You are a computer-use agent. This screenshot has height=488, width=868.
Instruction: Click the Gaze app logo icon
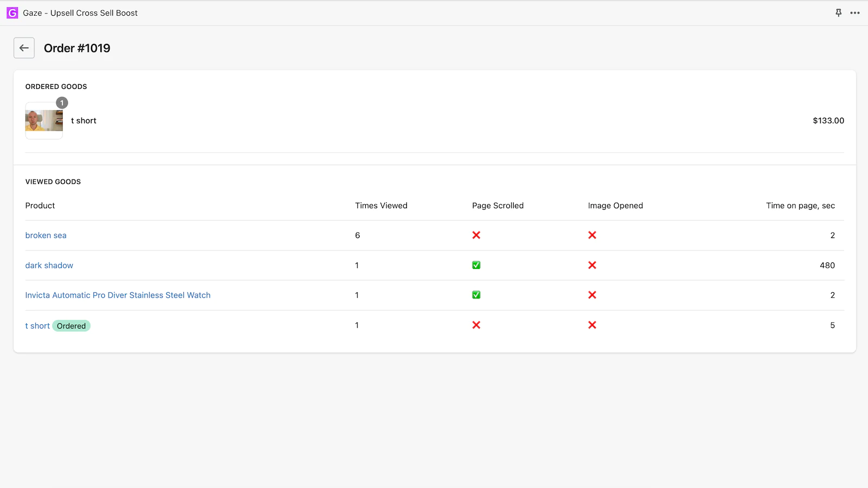pos(12,13)
